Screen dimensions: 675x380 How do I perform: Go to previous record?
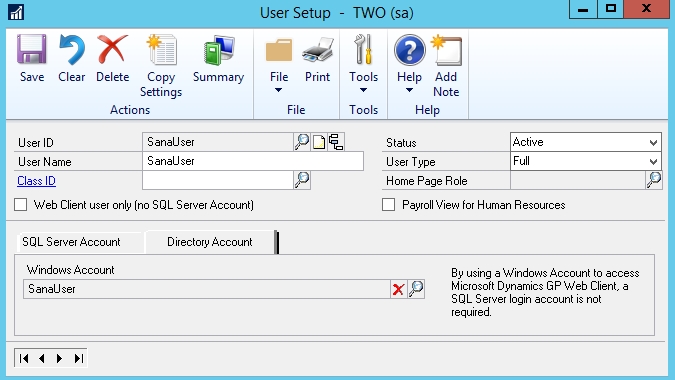[x=42, y=358]
